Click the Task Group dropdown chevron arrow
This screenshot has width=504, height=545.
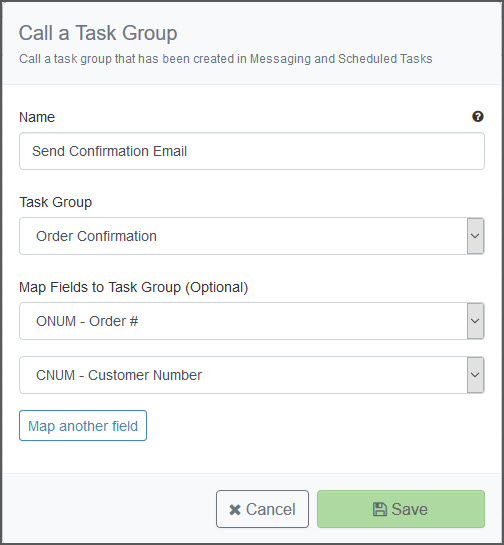coord(475,236)
